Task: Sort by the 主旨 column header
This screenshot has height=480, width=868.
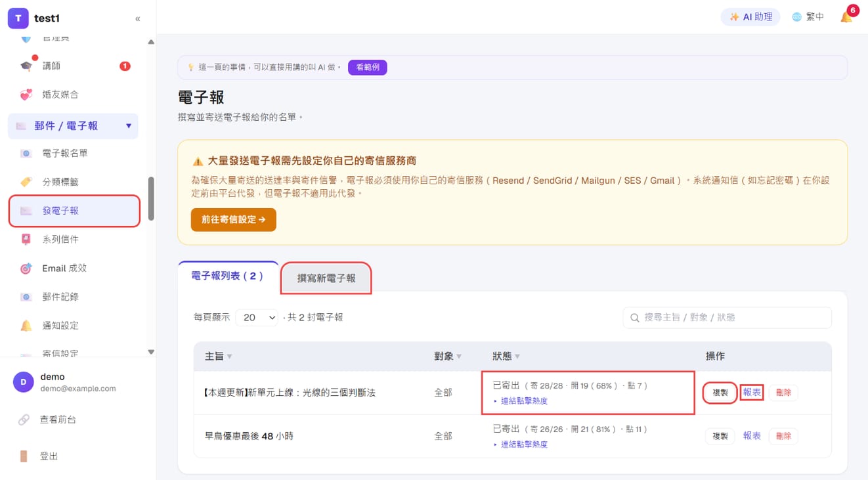Action: tap(219, 357)
